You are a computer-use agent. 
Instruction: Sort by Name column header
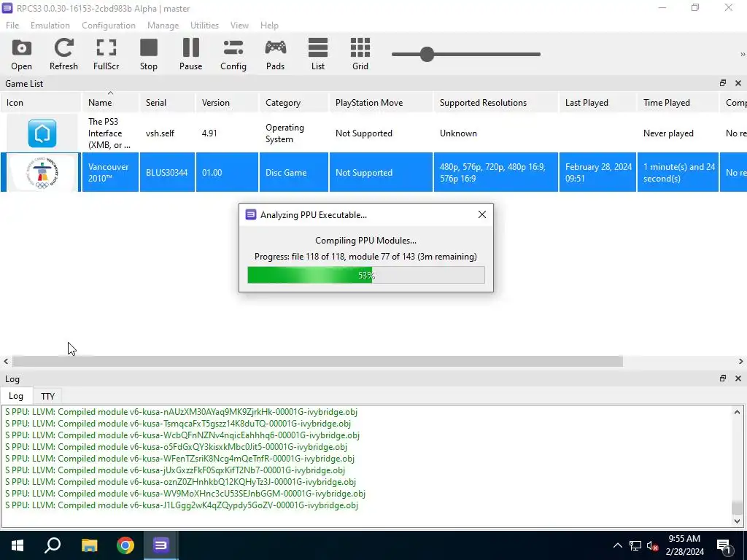click(110, 102)
